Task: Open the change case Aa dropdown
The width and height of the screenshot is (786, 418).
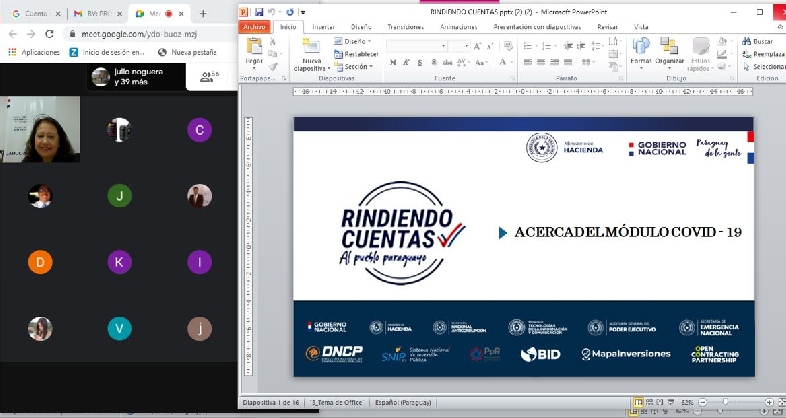Action: pos(481,62)
